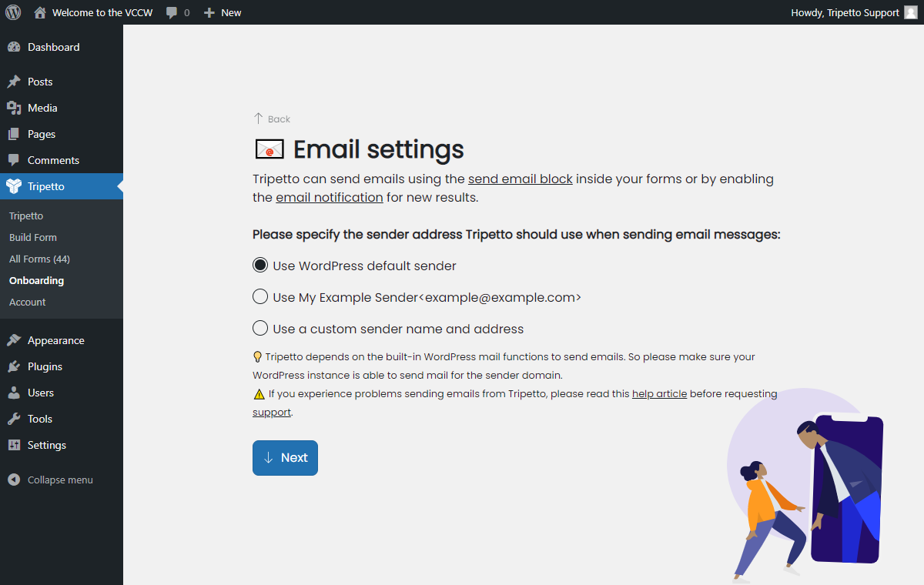Click the Media library icon
924x585 pixels.
point(14,108)
